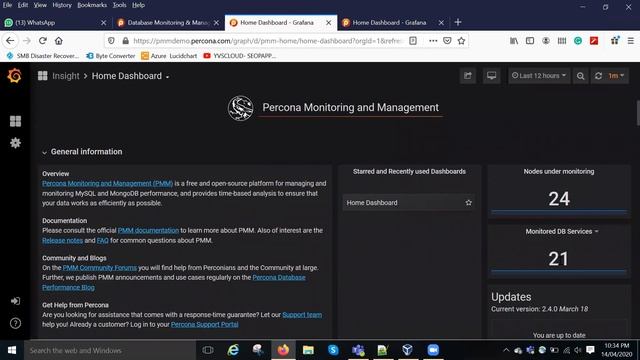Screen dimensions: 640x360
Task: Open Firefox account icon
Action: (x=546, y=41)
